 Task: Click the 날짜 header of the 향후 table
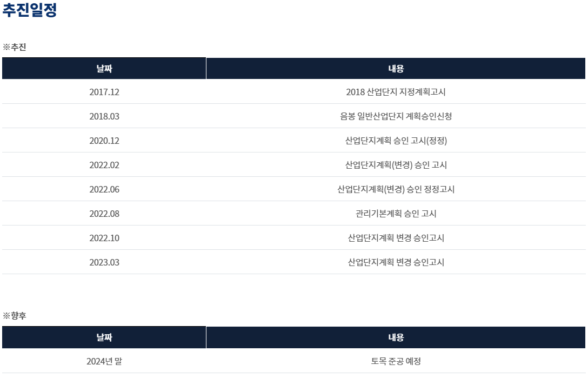click(104, 337)
